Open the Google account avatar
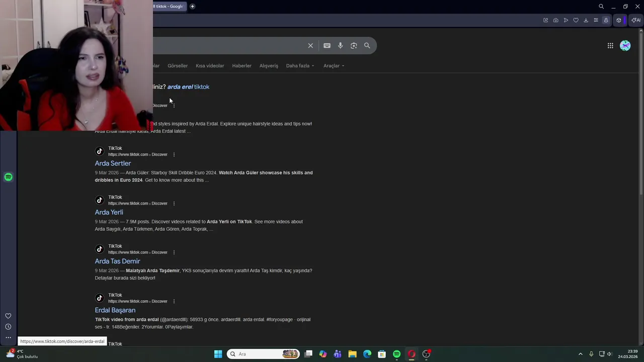 pyautogui.click(x=625, y=46)
